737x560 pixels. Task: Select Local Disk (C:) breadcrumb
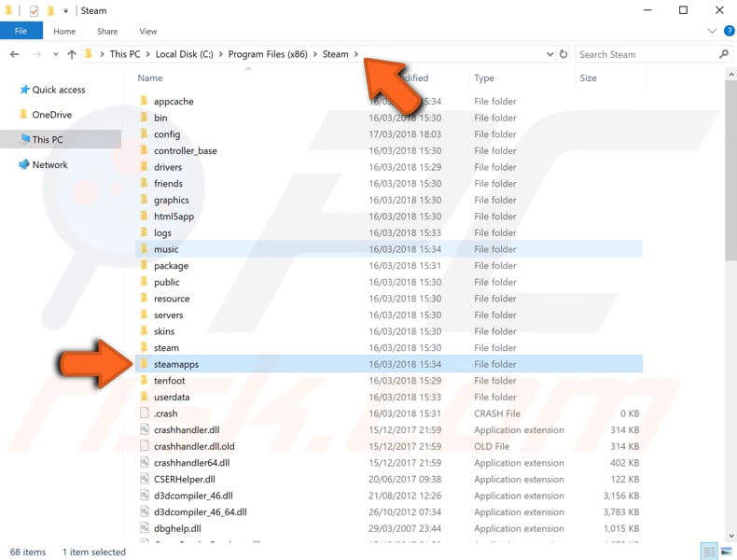(x=185, y=54)
